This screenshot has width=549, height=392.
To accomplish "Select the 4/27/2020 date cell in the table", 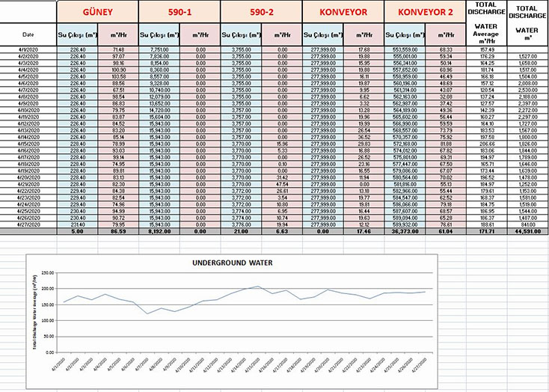I will pyautogui.click(x=28, y=224).
